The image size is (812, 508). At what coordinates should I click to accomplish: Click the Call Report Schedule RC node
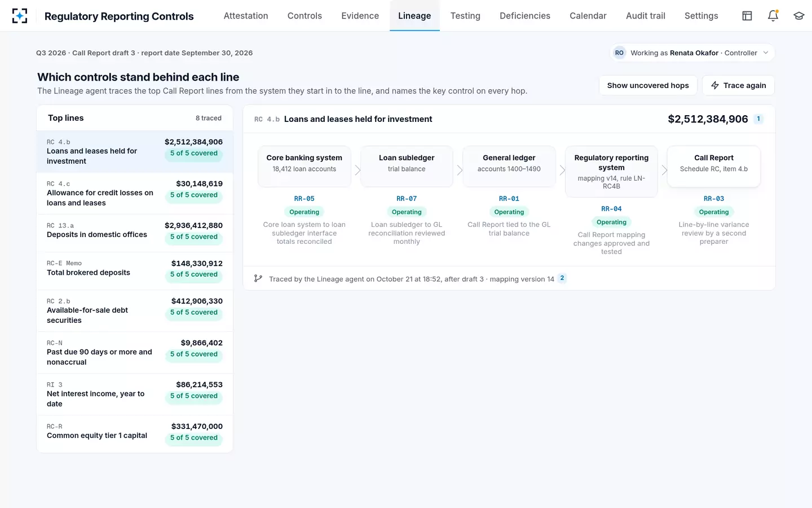pos(714,167)
